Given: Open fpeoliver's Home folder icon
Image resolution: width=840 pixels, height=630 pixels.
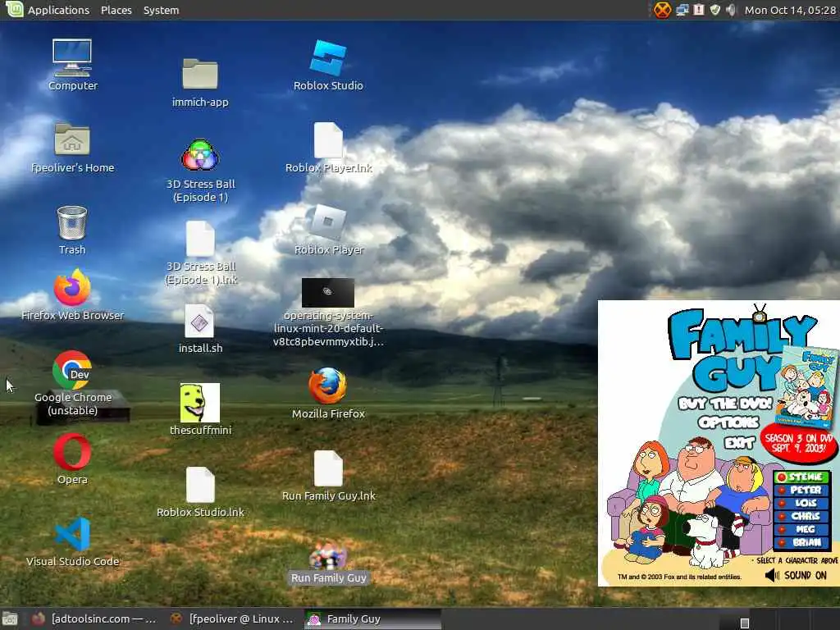Looking at the screenshot, I should pyautogui.click(x=72, y=140).
